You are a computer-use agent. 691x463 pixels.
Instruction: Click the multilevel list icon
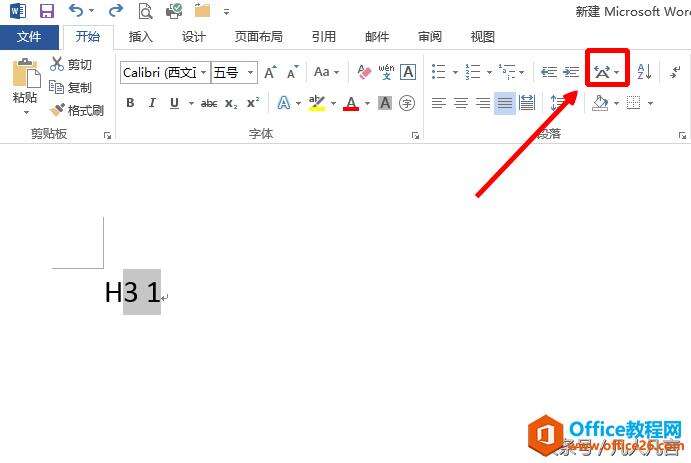point(507,71)
